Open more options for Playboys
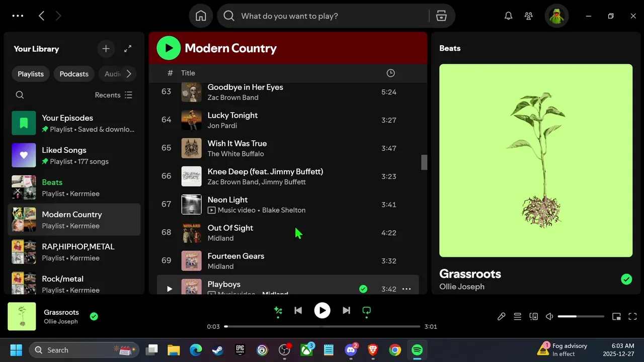 coord(407,289)
